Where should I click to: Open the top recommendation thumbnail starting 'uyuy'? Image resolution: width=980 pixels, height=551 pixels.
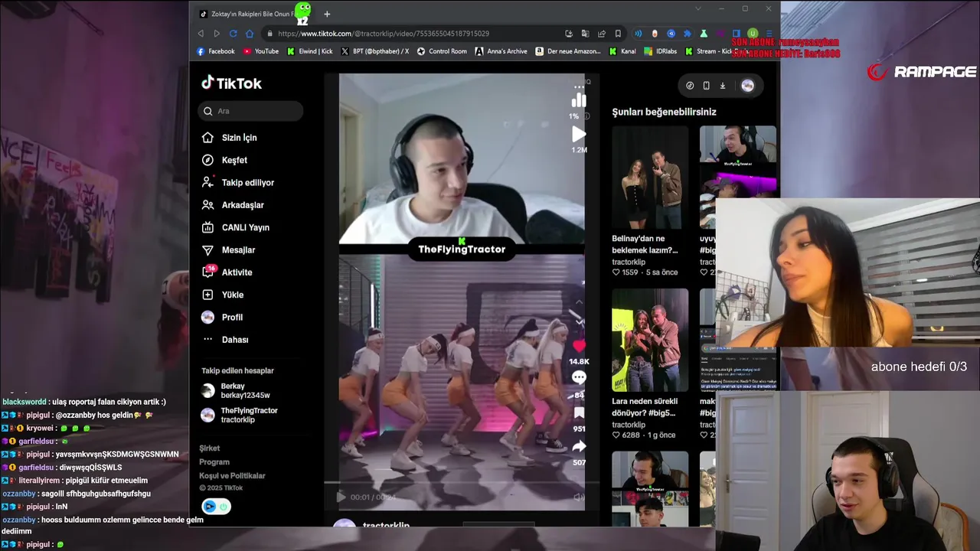click(x=737, y=163)
